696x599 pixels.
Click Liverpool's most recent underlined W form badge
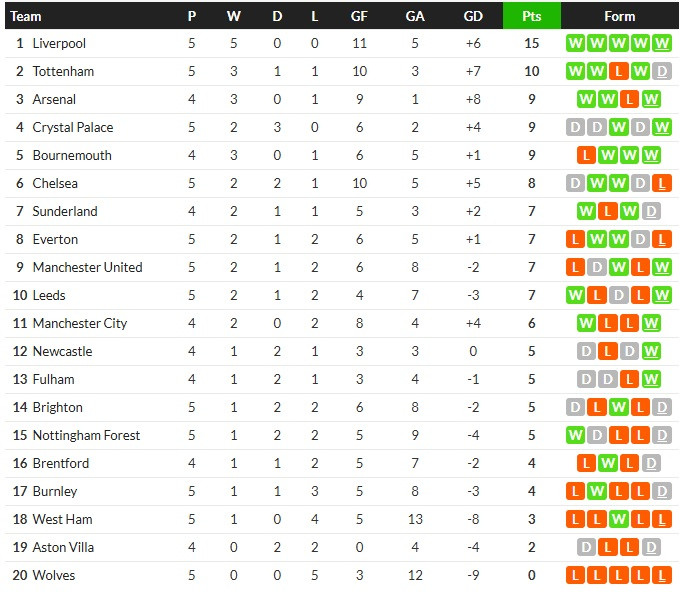tap(661, 44)
